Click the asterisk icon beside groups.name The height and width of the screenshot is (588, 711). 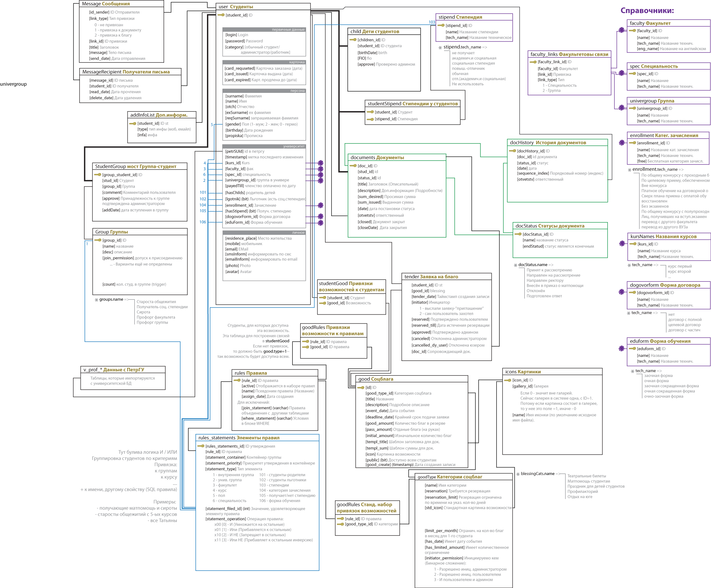click(97, 299)
